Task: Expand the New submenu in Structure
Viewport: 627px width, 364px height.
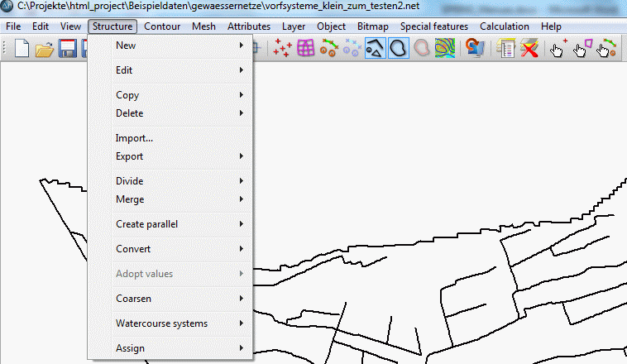Action: point(170,45)
